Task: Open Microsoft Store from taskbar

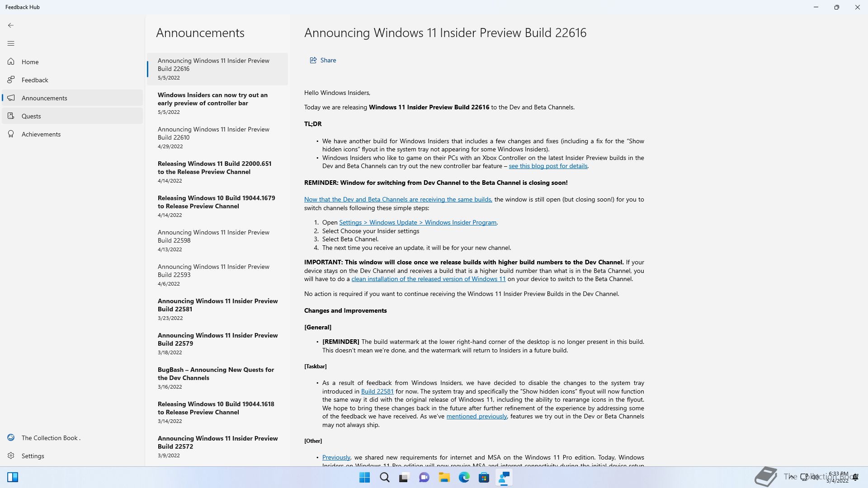Action: click(x=484, y=477)
